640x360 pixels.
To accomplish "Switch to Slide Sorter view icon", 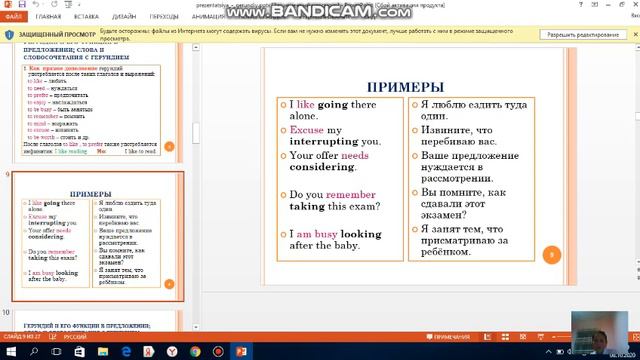I will click(x=505, y=337).
